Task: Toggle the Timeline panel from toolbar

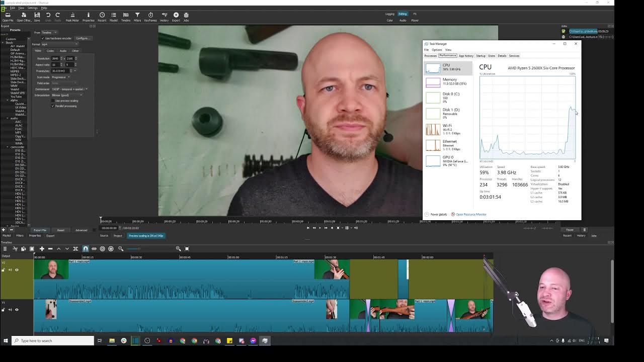Action: point(126,17)
